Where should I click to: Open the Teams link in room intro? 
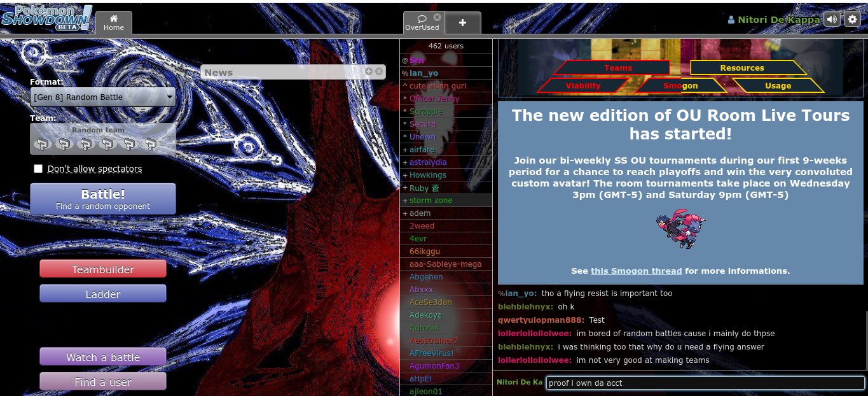point(612,67)
